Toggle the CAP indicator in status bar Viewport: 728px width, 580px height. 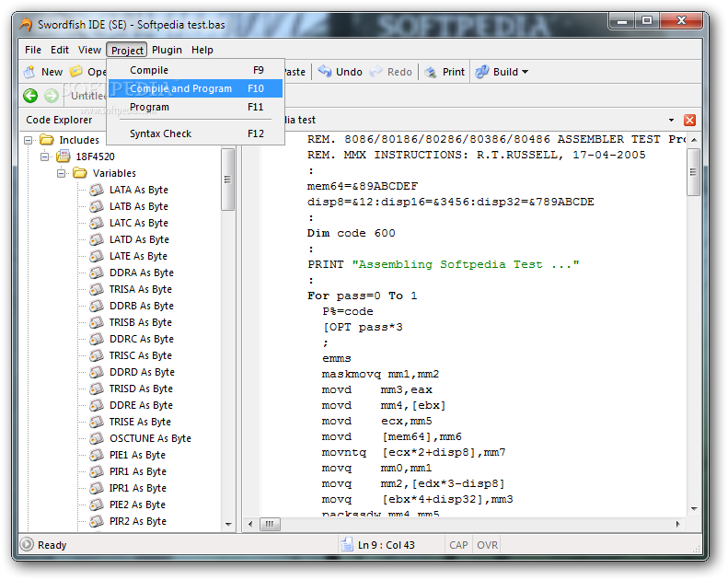click(x=458, y=545)
